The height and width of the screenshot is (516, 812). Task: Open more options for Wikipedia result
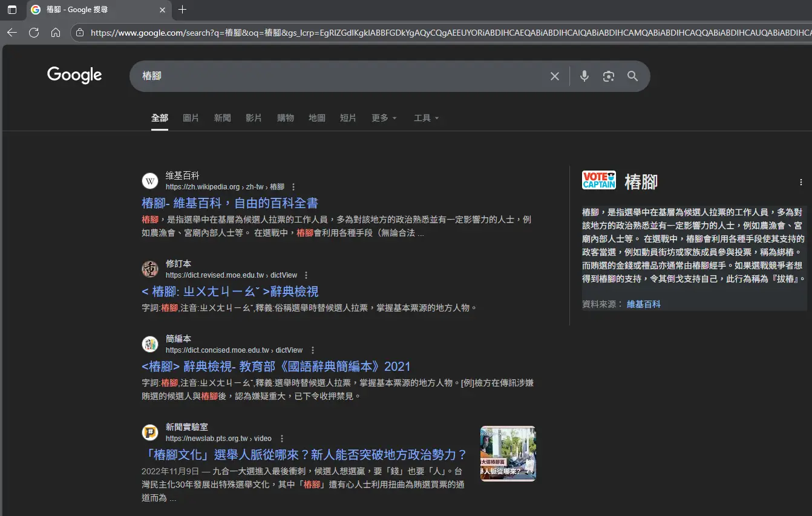click(x=294, y=187)
